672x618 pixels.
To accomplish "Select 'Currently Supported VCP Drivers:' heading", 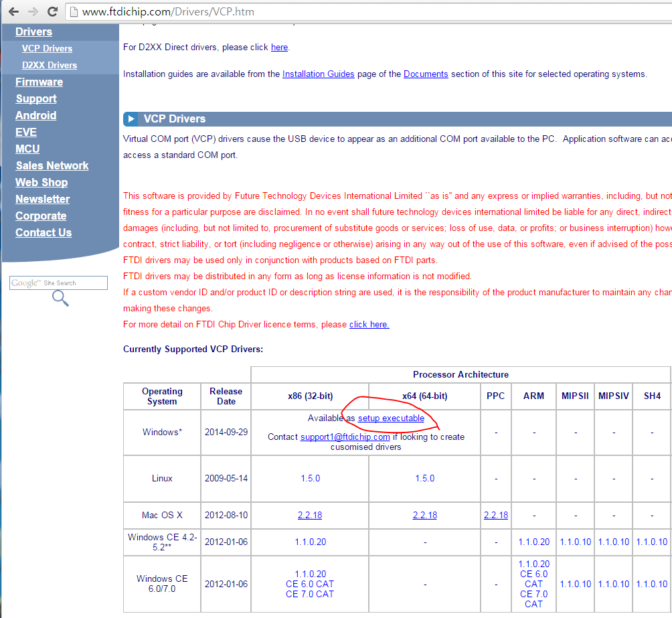I will [193, 349].
